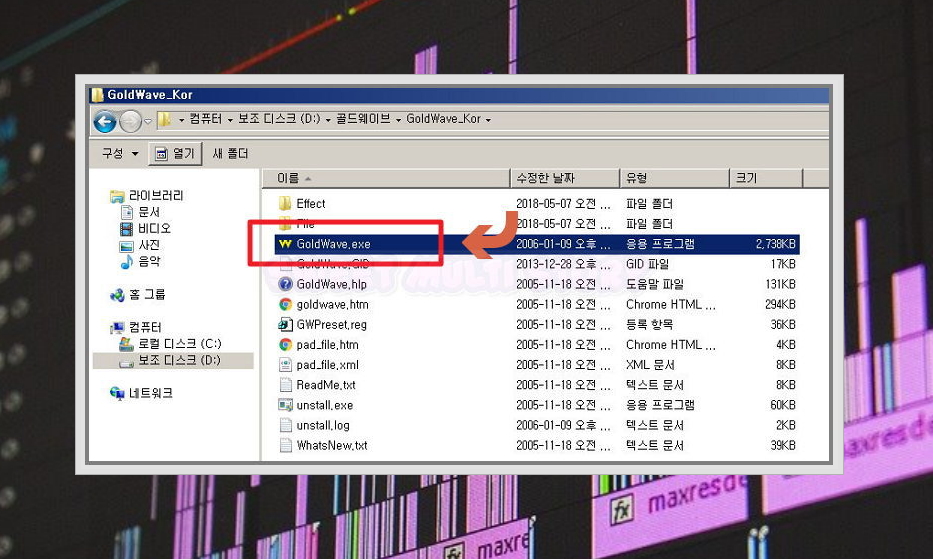The image size is (933, 559).
Task: Select 보조 디스크 (D:) breadcrumb segment
Action: [x=279, y=119]
